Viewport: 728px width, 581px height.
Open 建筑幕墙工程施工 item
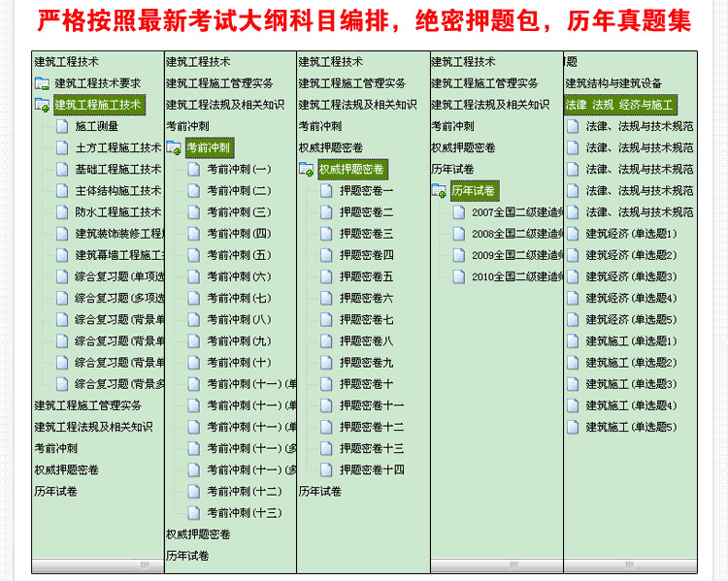pos(118,255)
